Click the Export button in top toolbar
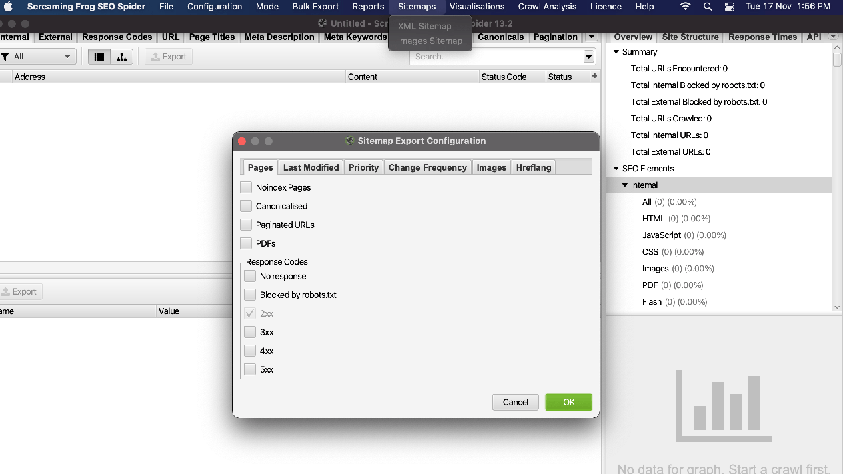The image size is (843, 474). (x=168, y=56)
